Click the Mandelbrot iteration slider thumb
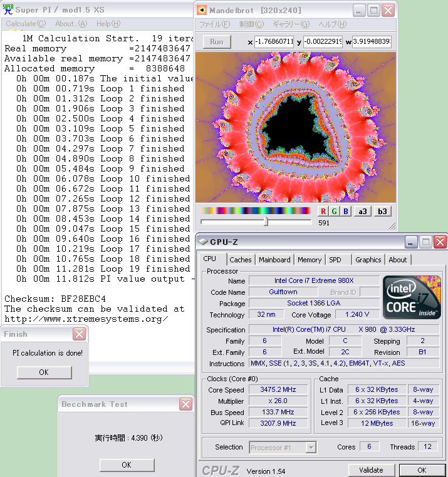Viewport: 448px width, 477px height. pos(266,221)
